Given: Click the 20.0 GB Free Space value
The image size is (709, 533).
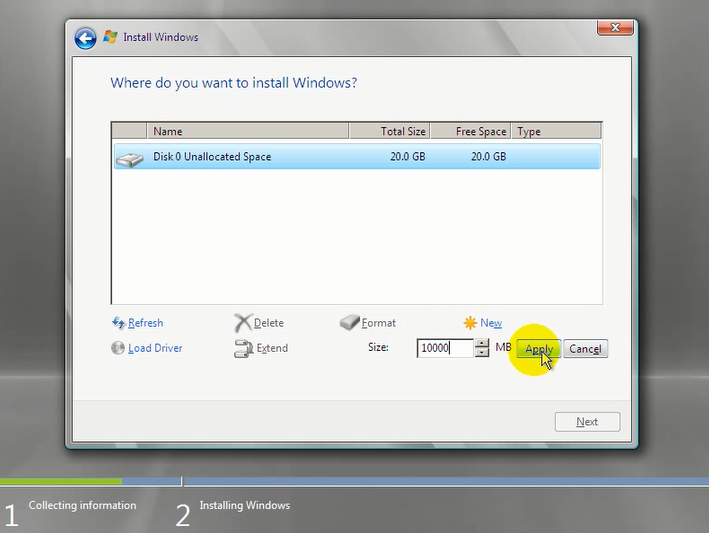Looking at the screenshot, I should pyautogui.click(x=488, y=156).
